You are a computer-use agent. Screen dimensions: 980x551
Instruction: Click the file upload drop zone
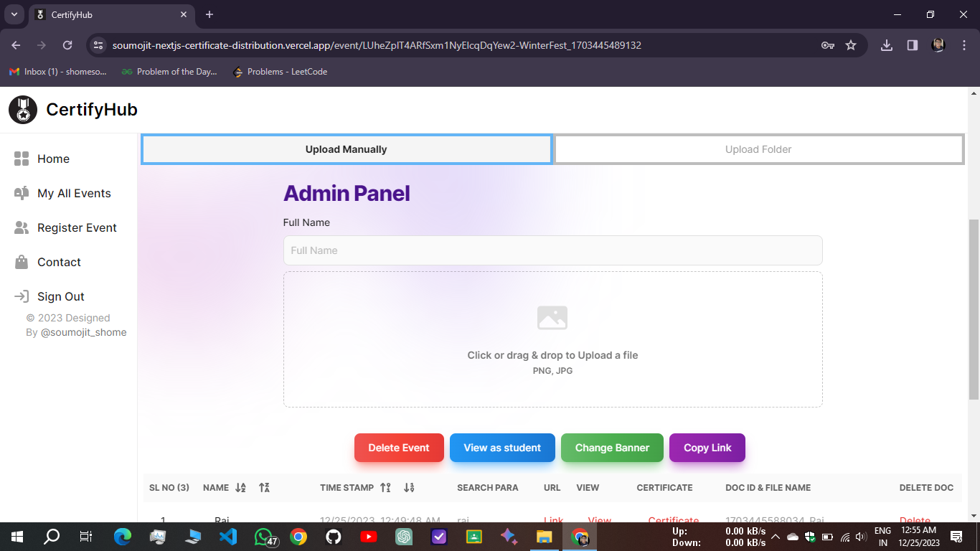coord(553,339)
